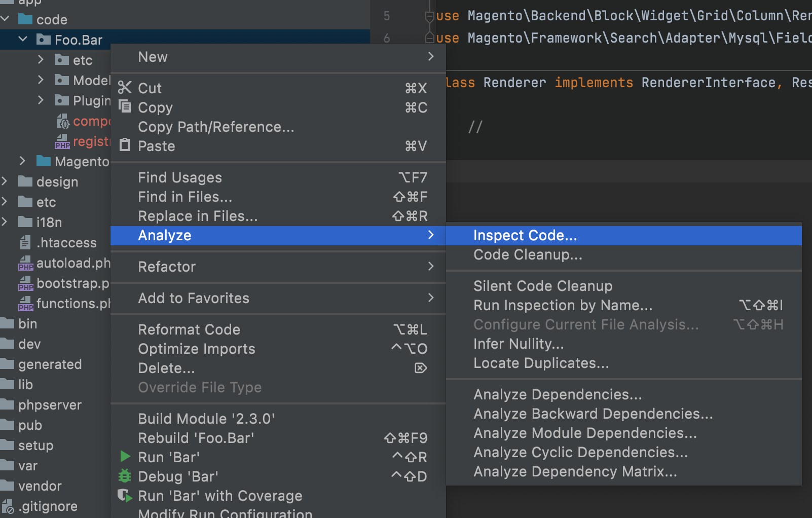
Task: Click the Foo.Bar module folder icon
Action: click(x=44, y=40)
